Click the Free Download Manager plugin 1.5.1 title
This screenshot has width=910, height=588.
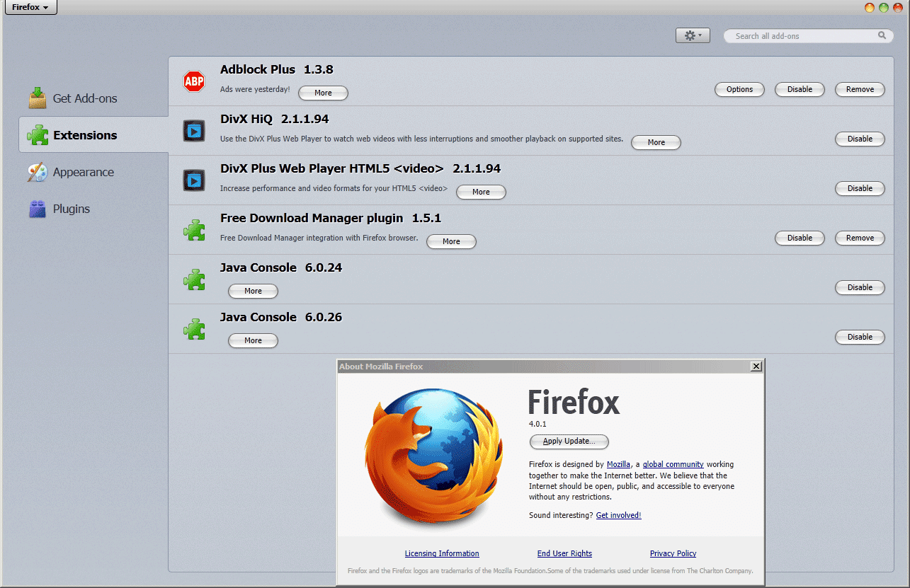point(331,218)
